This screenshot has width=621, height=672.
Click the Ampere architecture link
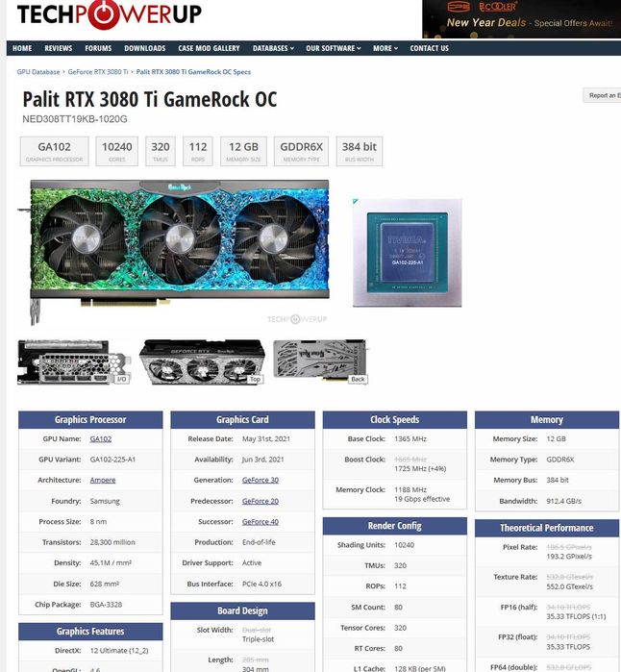coord(103,480)
